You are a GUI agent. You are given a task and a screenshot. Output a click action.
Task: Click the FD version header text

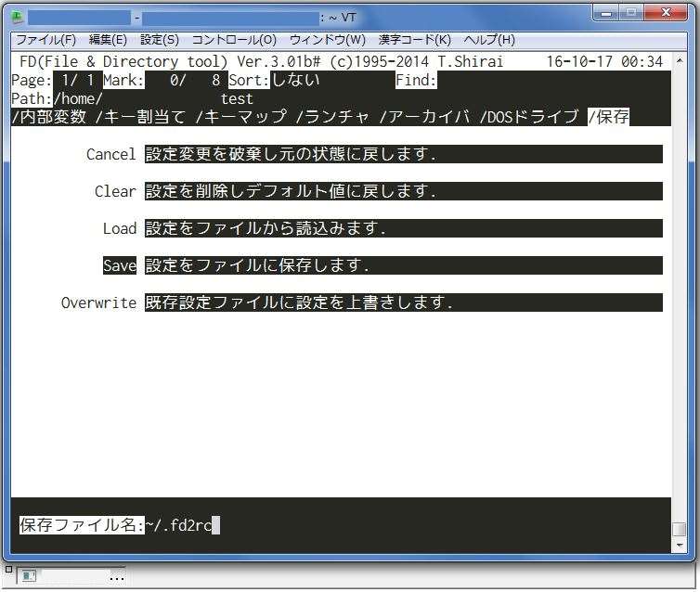(261, 61)
